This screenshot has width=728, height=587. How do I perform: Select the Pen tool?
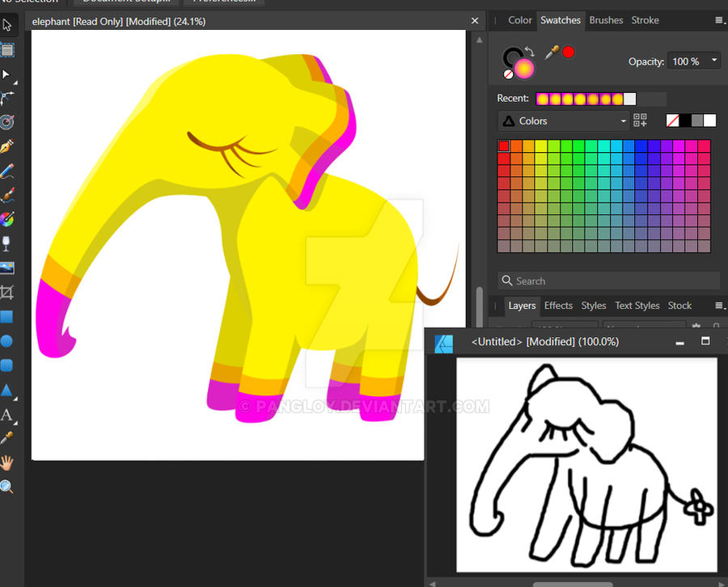7,146
